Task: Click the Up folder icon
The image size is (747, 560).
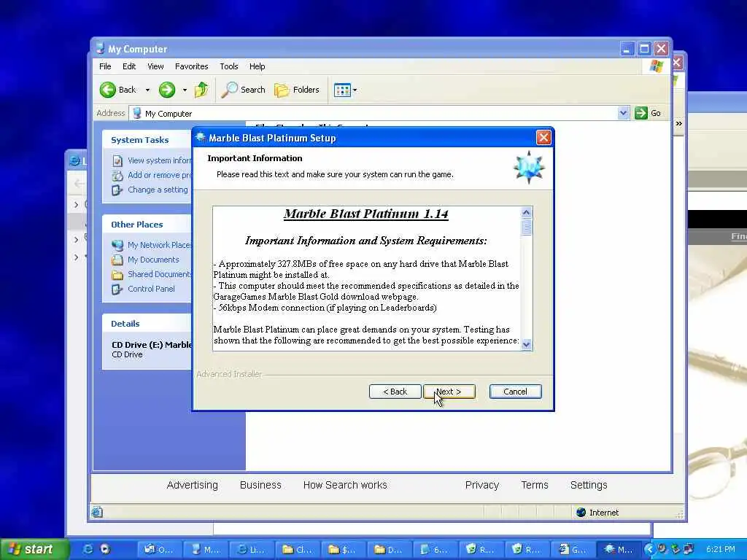Action: (201, 89)
